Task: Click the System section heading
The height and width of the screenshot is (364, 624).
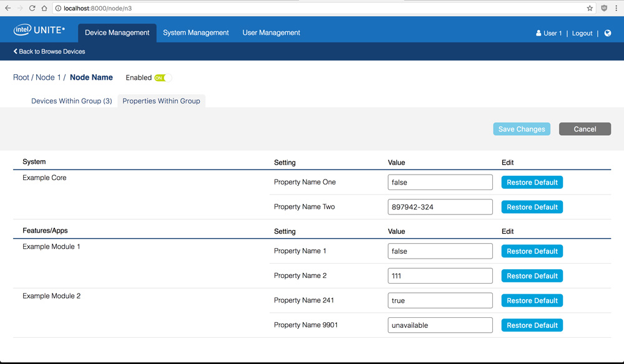Action: pyautogui.click(x=34, y=161)
